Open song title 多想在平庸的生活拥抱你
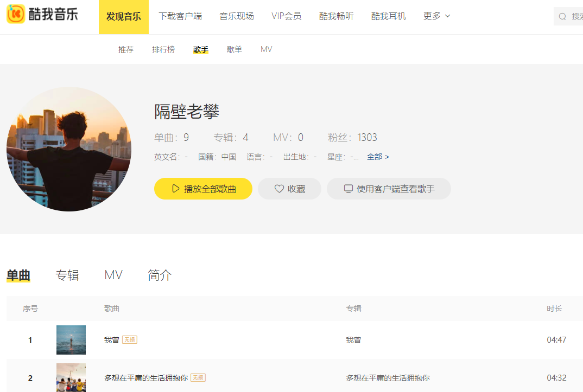This screenshot has width=583, height=392. 146,378
